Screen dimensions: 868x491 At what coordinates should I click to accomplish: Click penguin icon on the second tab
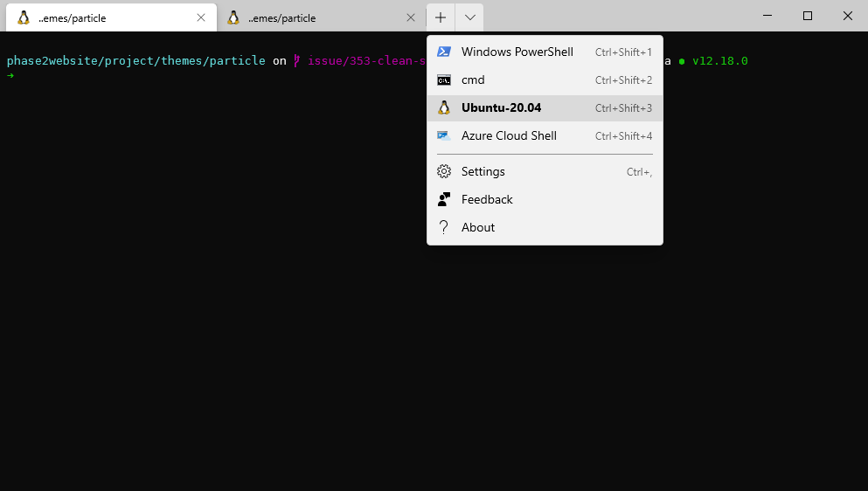point(233,17)
